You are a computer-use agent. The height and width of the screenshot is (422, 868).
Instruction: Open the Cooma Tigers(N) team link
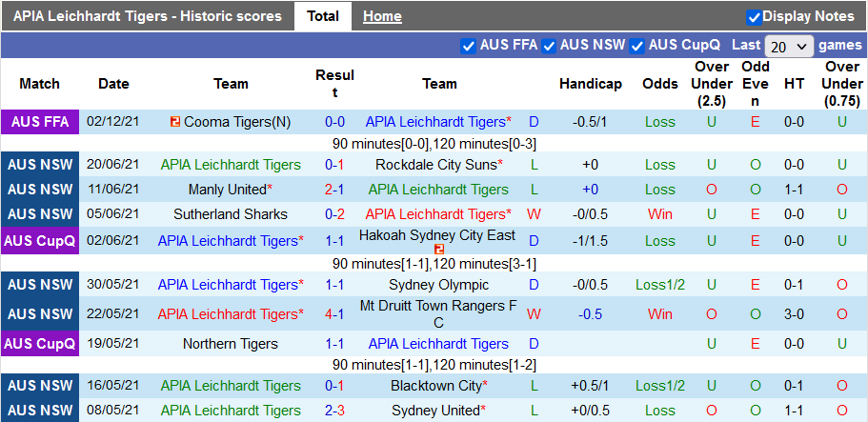pos(237,122)
